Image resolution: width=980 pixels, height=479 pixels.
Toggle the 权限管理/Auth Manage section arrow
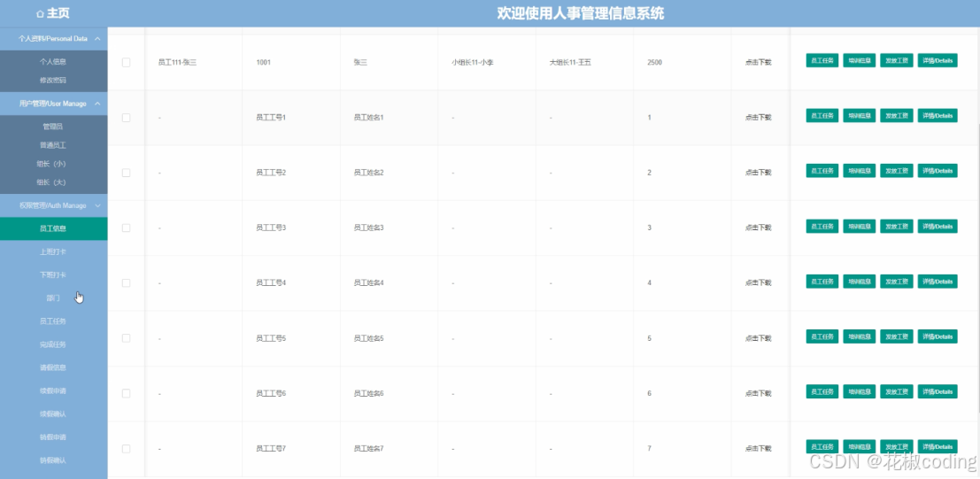pos(96,205)
